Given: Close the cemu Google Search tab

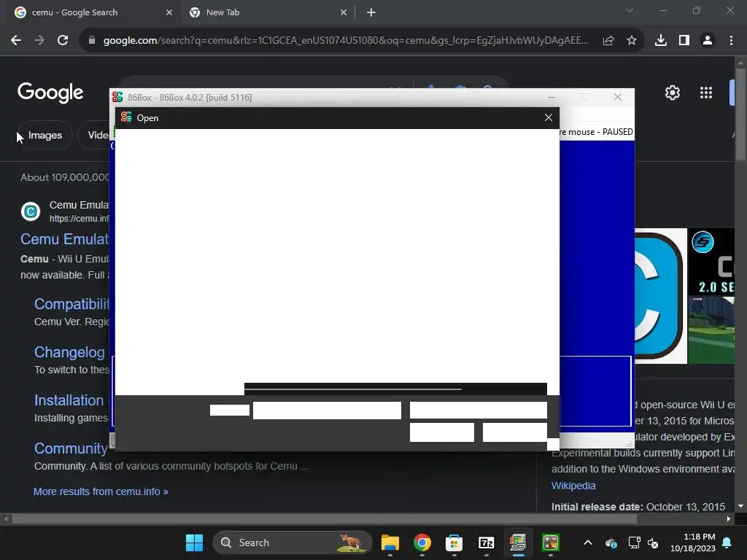Looking at the screenshot, I should point(169,12).
